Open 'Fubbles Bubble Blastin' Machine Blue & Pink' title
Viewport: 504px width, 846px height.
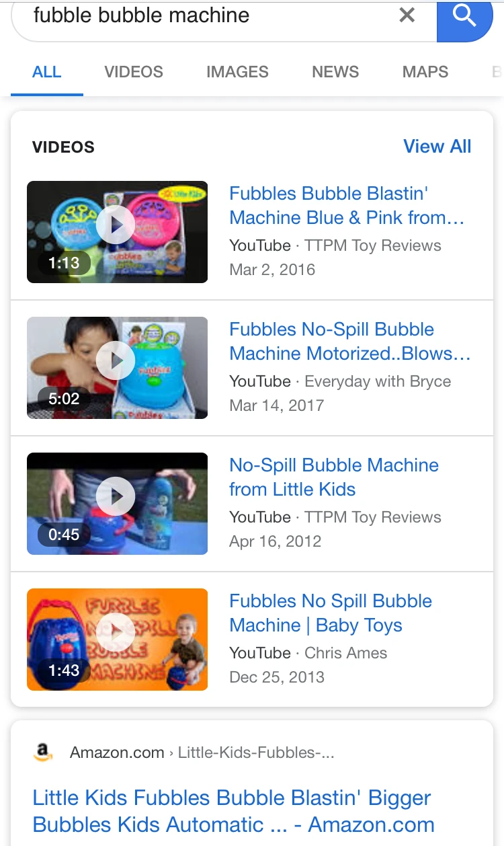pyautogui.click(x=347, y=206)
